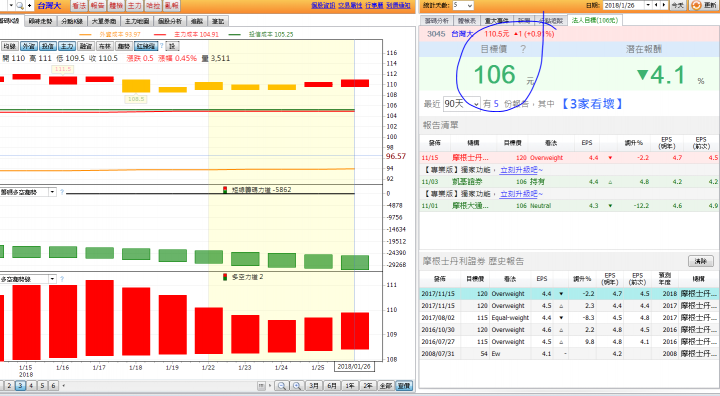Click the 今天 button
The width and height of the screenshot is (720, 396).
pos(678,6)
